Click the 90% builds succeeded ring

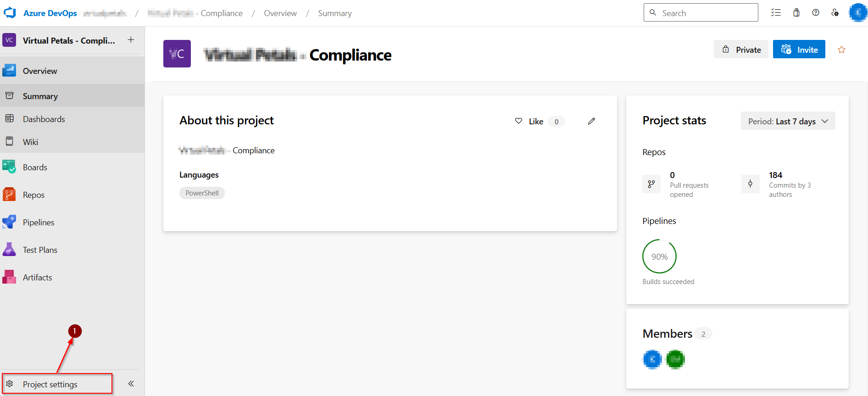click(x=659, y=257)
